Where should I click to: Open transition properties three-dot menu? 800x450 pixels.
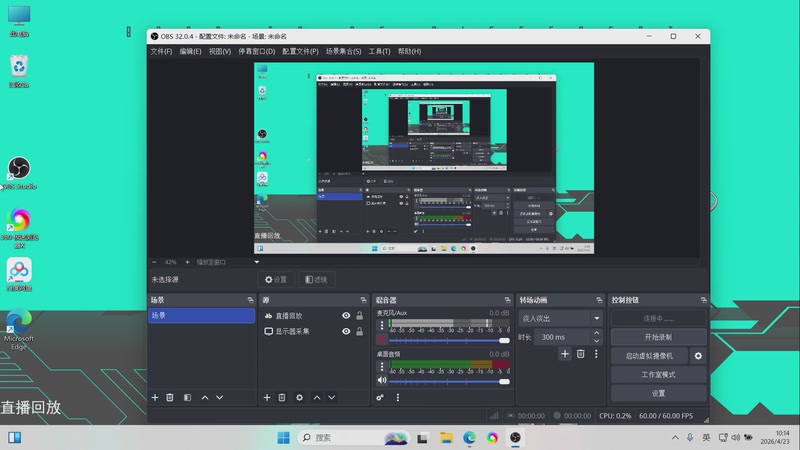[596, 354]
